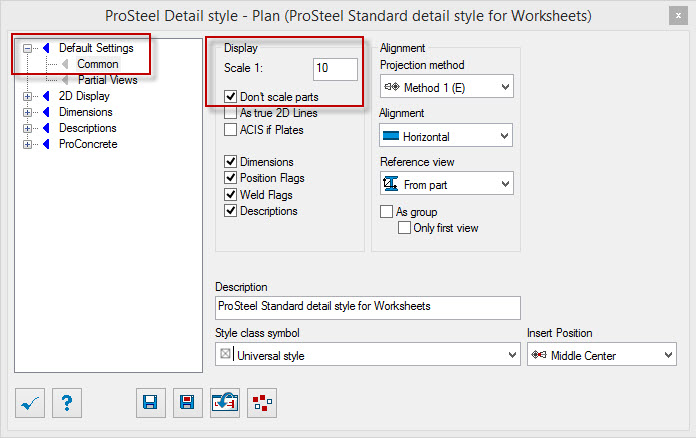The image size is (696, 438).
Task: Open the Style class symbol Universal style dropdown
Action: tap(368, 355)
